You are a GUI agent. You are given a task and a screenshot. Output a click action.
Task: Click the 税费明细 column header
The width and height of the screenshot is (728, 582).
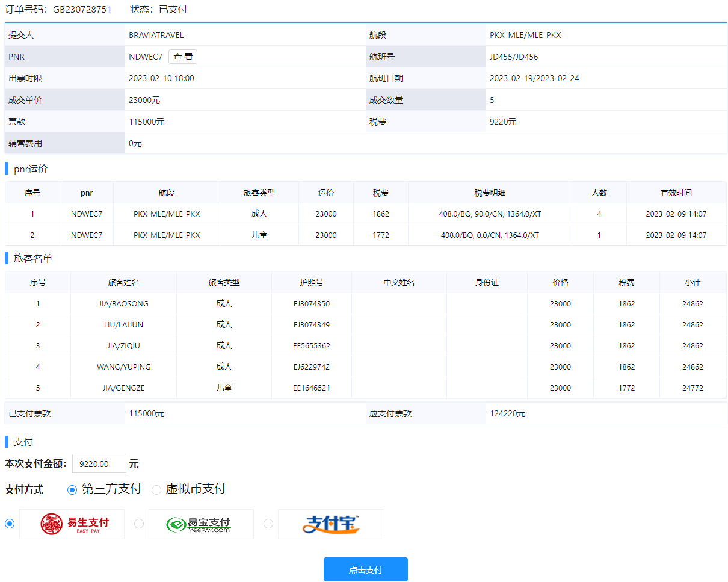coord(490,193)
